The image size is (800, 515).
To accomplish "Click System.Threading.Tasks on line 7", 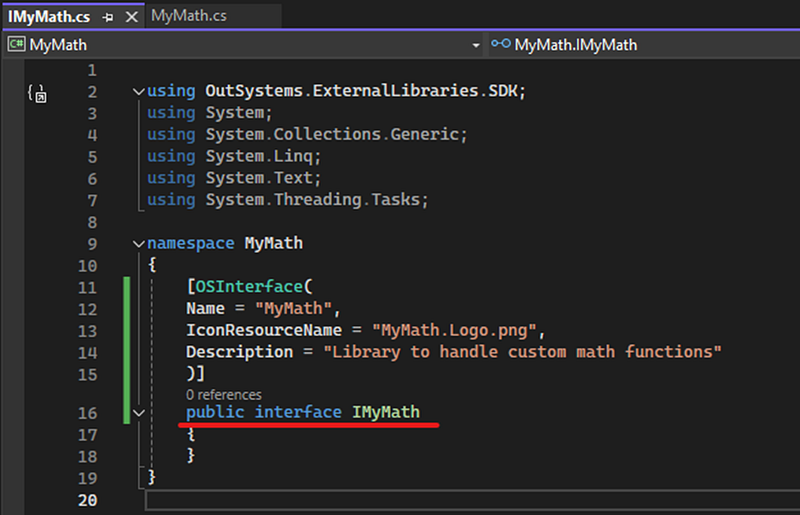I will [x=312, y=200].
